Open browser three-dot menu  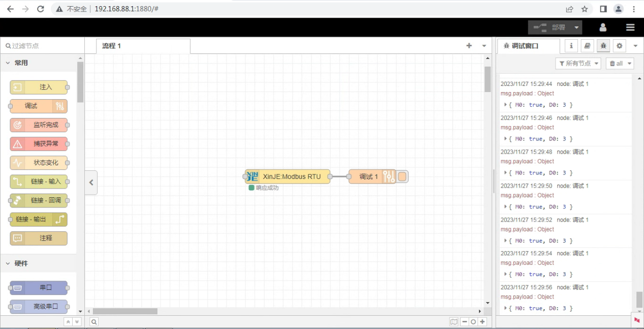pos(634,9)
